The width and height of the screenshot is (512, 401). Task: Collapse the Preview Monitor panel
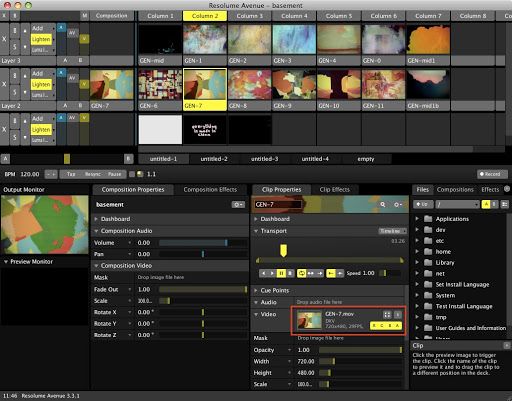[6, 262]
